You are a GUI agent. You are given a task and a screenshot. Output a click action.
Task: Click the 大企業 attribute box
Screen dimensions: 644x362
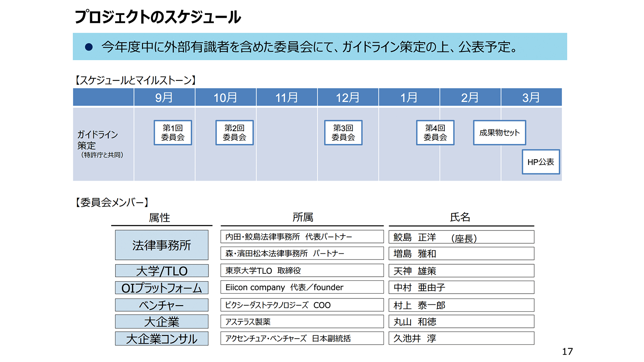162,322
